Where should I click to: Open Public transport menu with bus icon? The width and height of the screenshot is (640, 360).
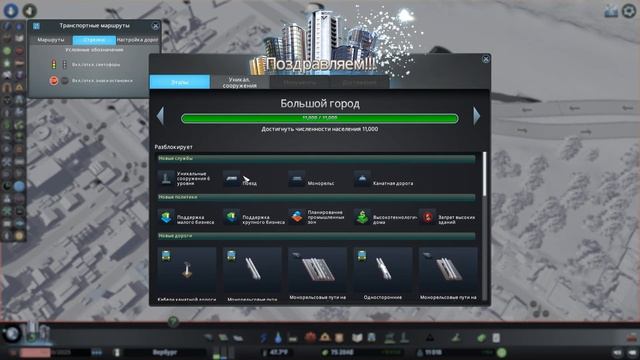(x=372, y=338)
